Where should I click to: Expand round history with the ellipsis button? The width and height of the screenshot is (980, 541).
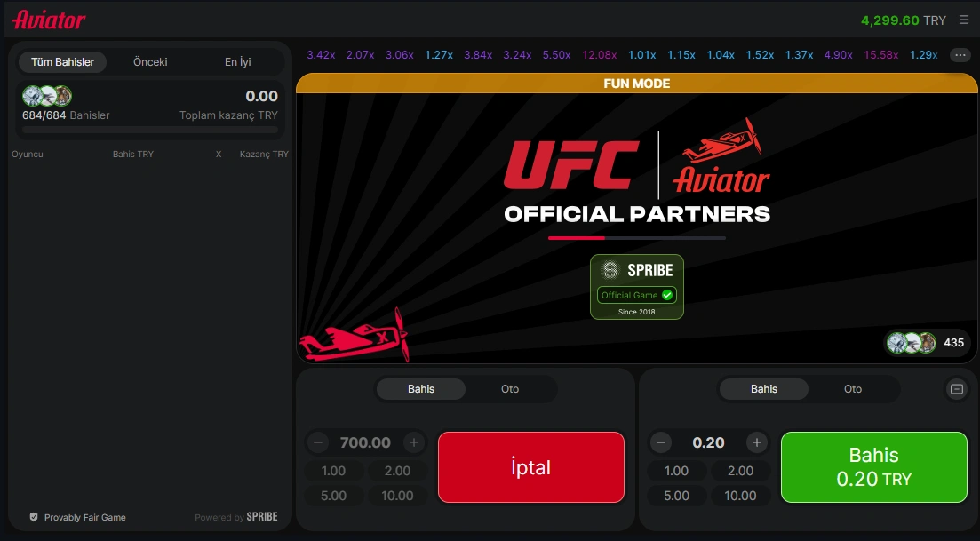pos(960,55)
